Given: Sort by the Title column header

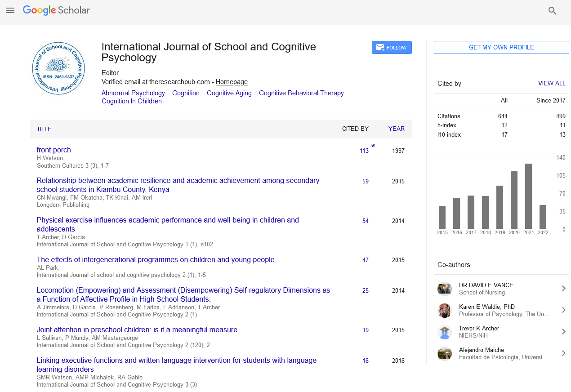Looking at the screenshot, I should coord(44,129).
